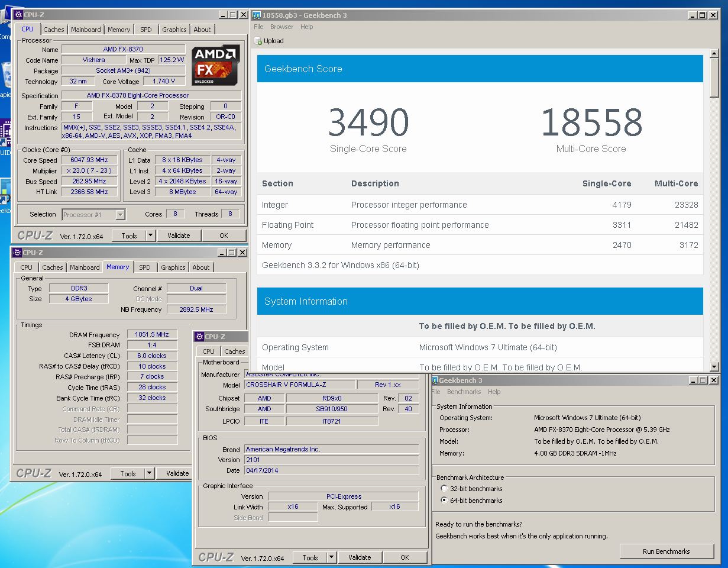Open Tools dropdown arrow in top CPU-Z window
The image size is (728, 568).
[x=150, y=235]
